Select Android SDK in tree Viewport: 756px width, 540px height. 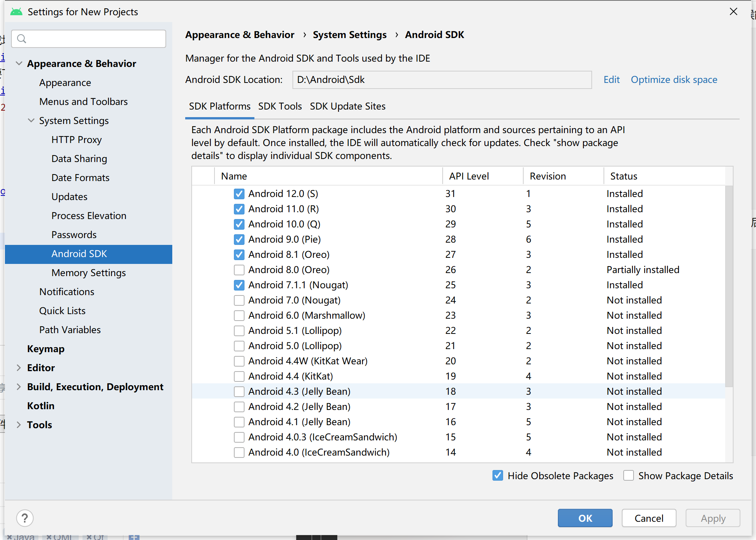click(89, 254)
